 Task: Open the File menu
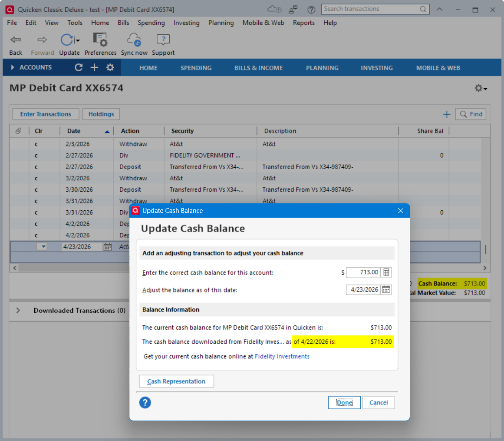tap(12, 23)
